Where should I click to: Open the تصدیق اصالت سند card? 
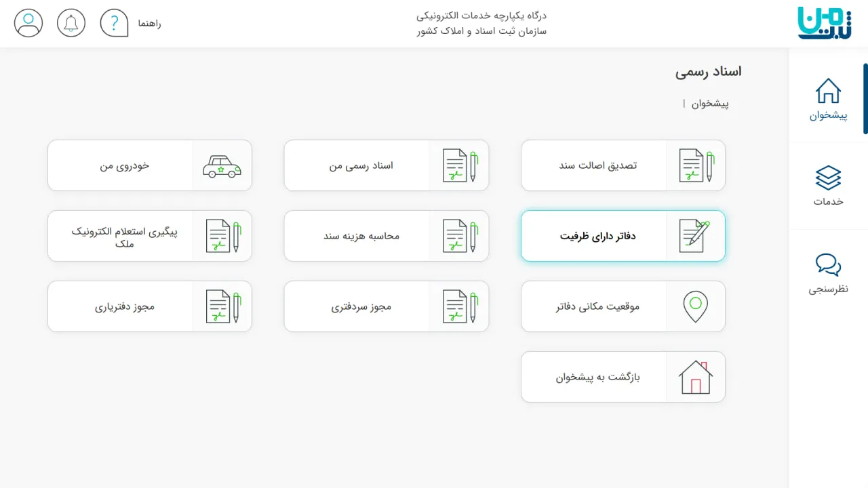[623, 165]
